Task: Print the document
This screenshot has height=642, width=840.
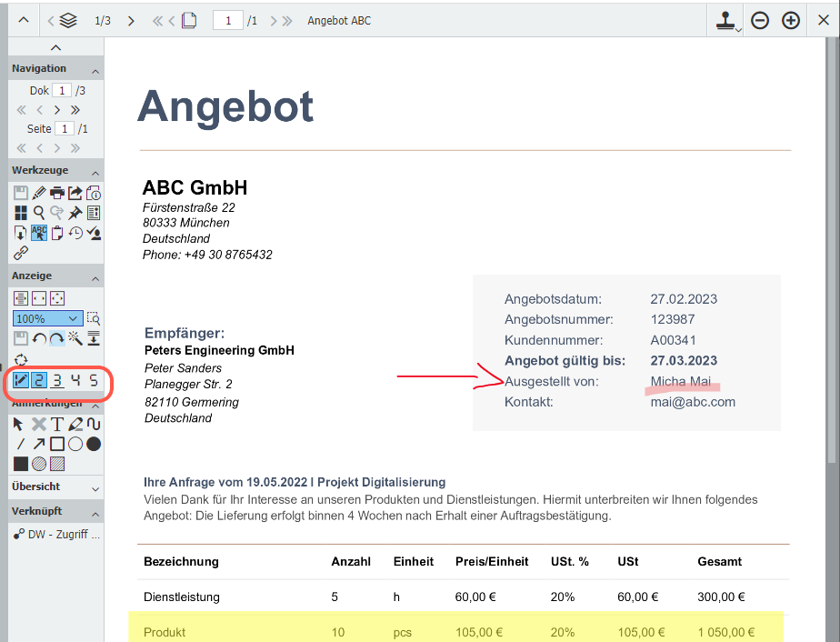Action: point(57,193)
